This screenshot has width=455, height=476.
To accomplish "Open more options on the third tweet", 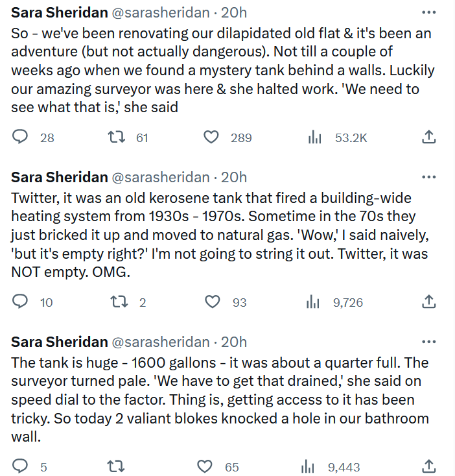I will pyautogui.click(x=428, y=342).
